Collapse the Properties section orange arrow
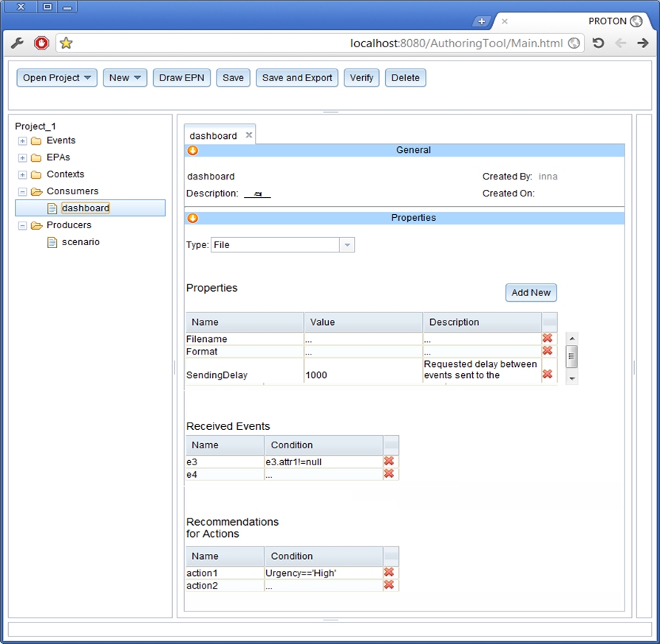The height and width of the screenshot is (644, 660). pyautogui.click(x=192, y=218)
